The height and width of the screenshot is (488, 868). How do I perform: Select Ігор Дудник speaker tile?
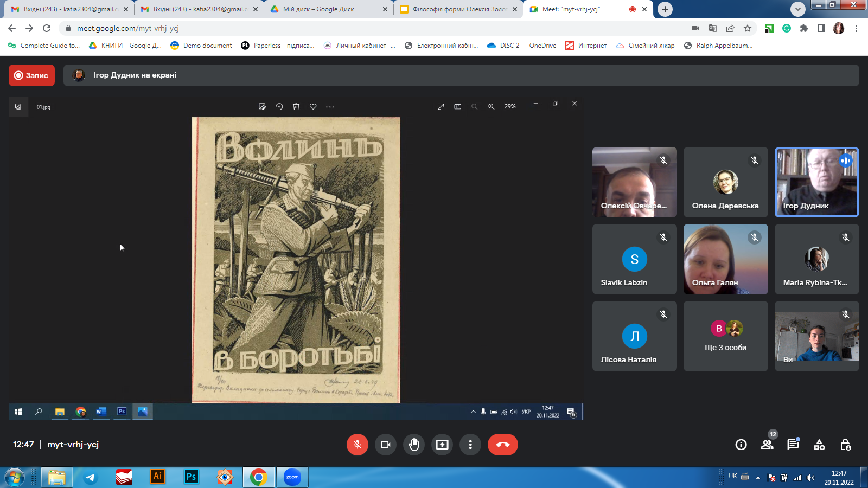pos(817,182)
